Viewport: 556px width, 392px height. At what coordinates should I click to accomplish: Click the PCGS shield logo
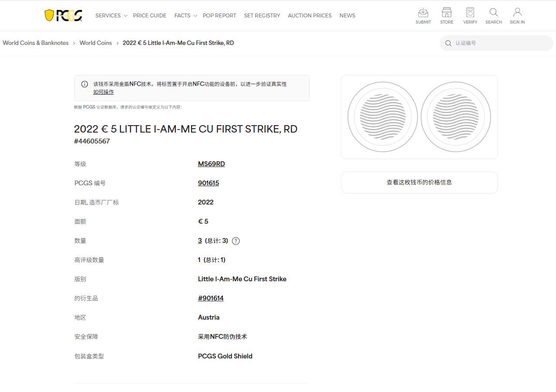(x=62, y=15)
